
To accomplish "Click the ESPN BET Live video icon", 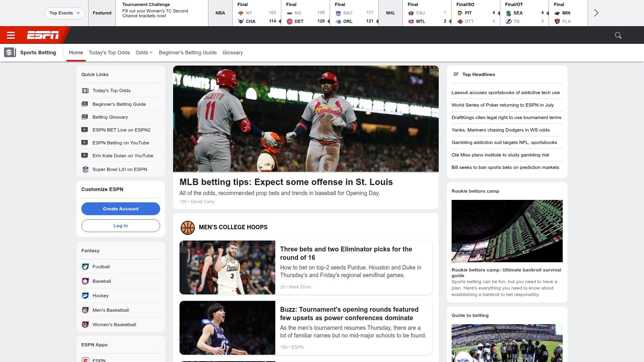I will (x=85, y=130).
